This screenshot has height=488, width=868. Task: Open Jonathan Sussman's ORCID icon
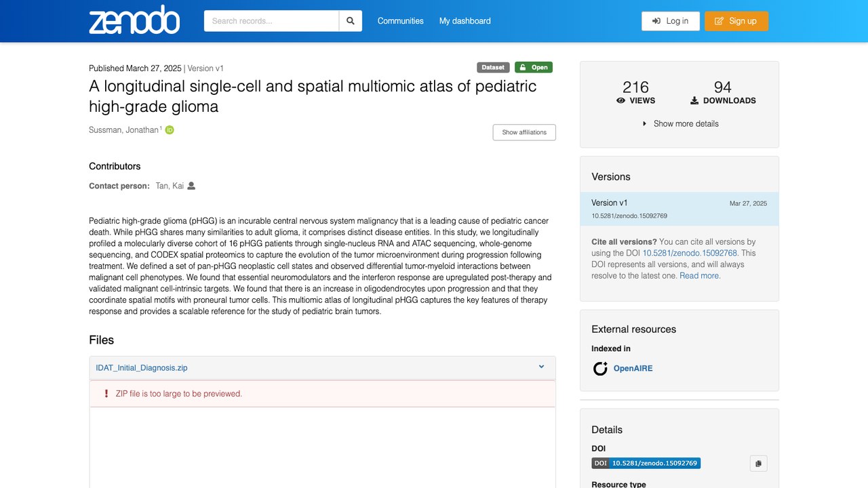(170, 130)
